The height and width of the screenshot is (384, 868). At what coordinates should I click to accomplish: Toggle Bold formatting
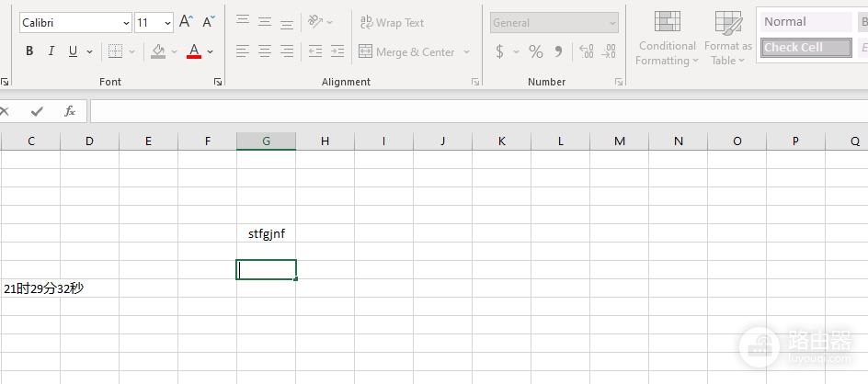[30, 51]
